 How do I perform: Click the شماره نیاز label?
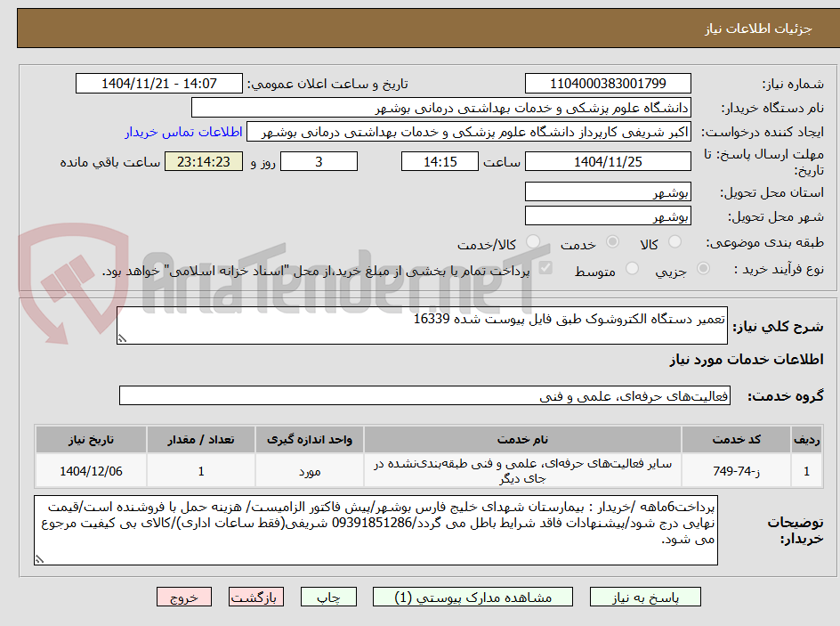coord(793,84)
